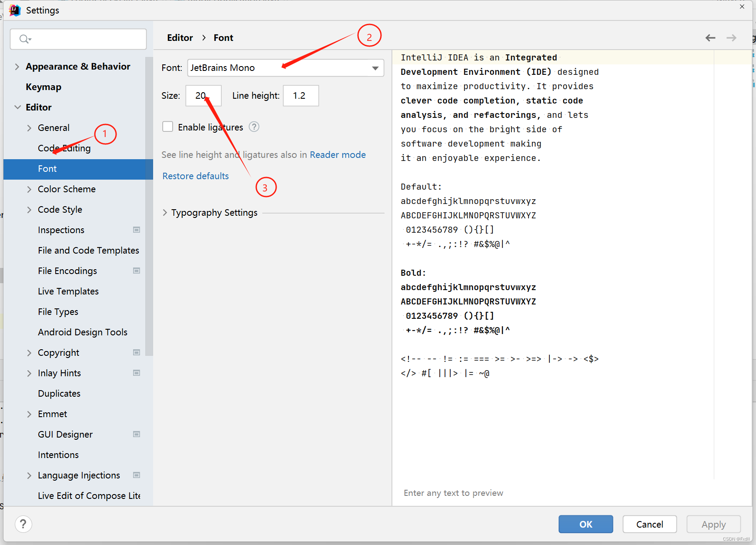Click the settings tree vertical scrollbar
Screen dimensions: 756x545
click(149, 206)
